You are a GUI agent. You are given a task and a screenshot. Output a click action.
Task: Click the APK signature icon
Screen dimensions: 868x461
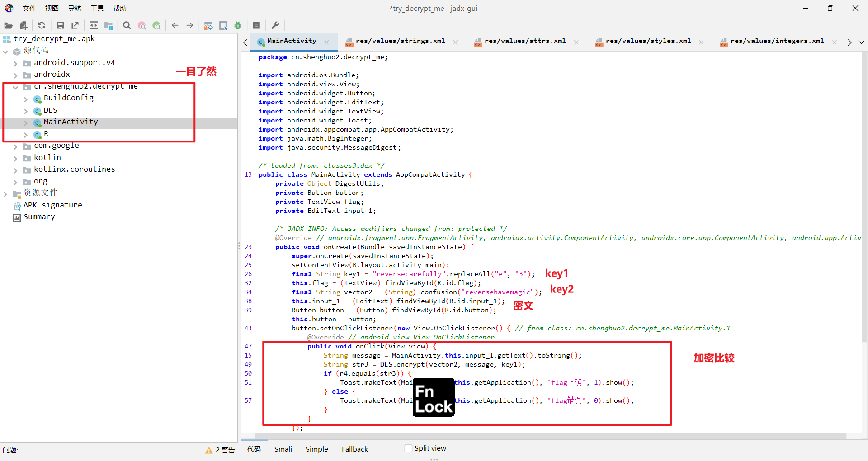point(17,206)
